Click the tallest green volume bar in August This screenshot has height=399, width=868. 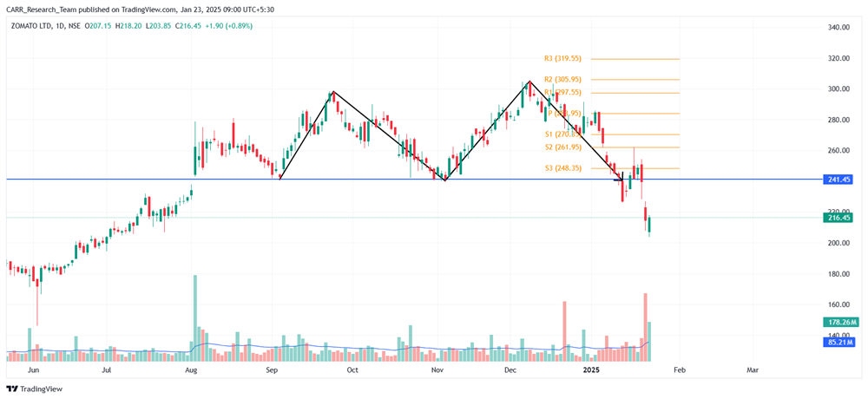pyautogui.click(x=194, y=318)
